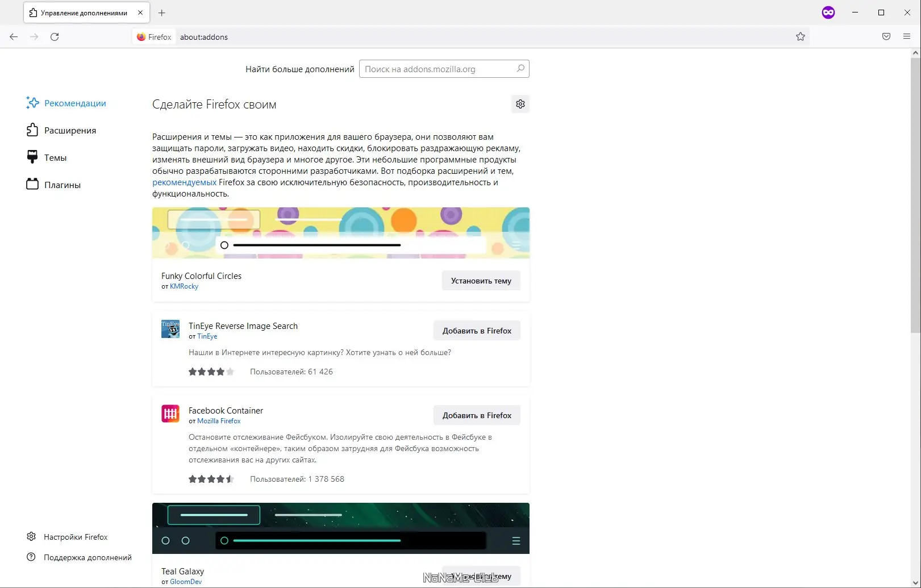Add TinEye Reverse Image Search to Firefox

[477, 331]
